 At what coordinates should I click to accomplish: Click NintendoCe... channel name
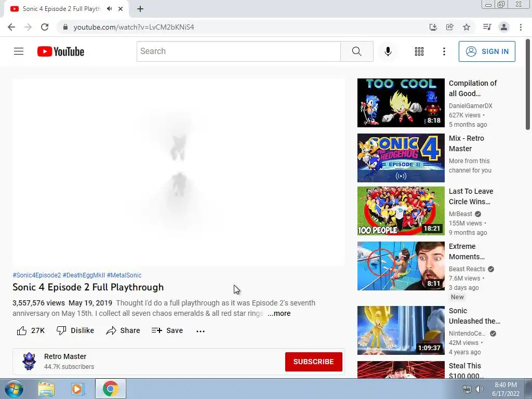click(x=467, y=334)
